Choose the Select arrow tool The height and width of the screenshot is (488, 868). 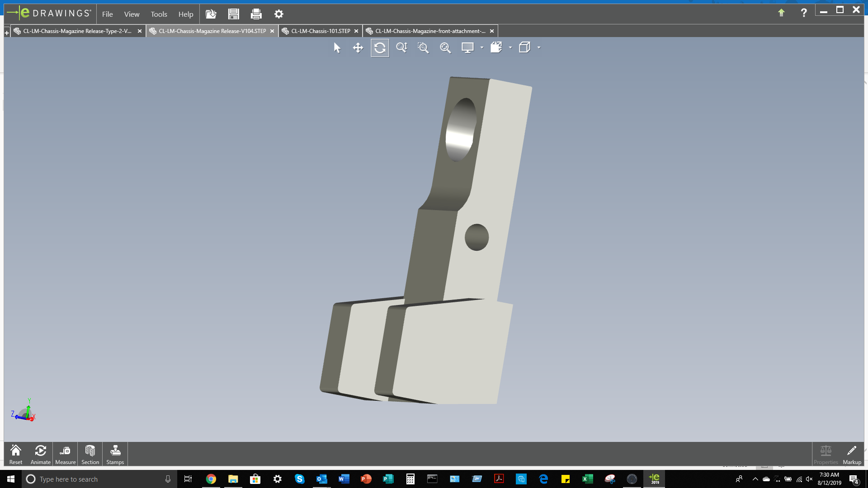point(337,48)
